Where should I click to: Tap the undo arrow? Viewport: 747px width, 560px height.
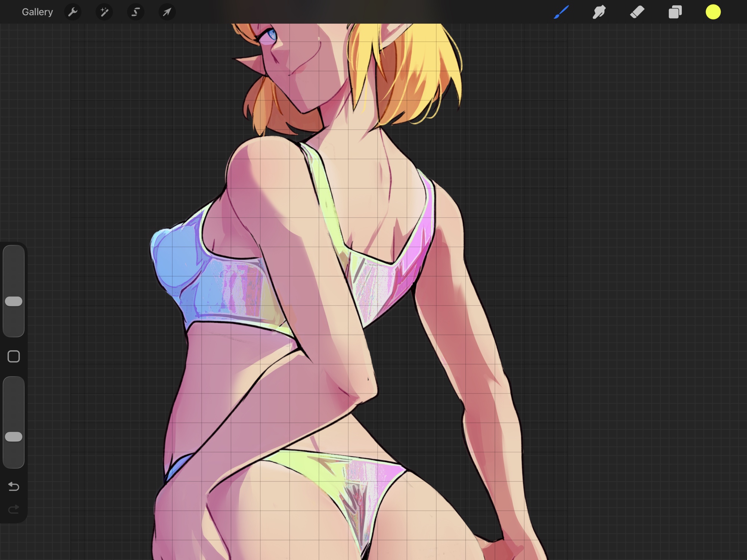pyautogui.click(x=14, y=486)
